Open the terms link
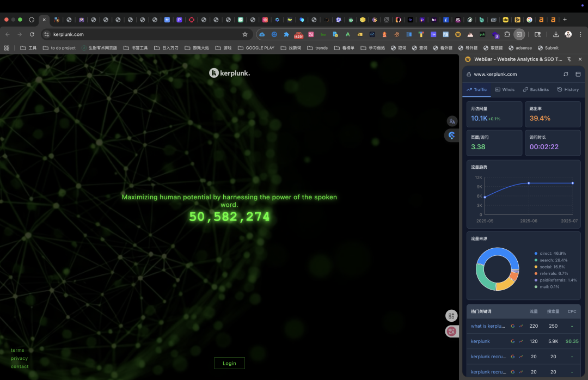The image size is (588, 380). coord(17,350)
